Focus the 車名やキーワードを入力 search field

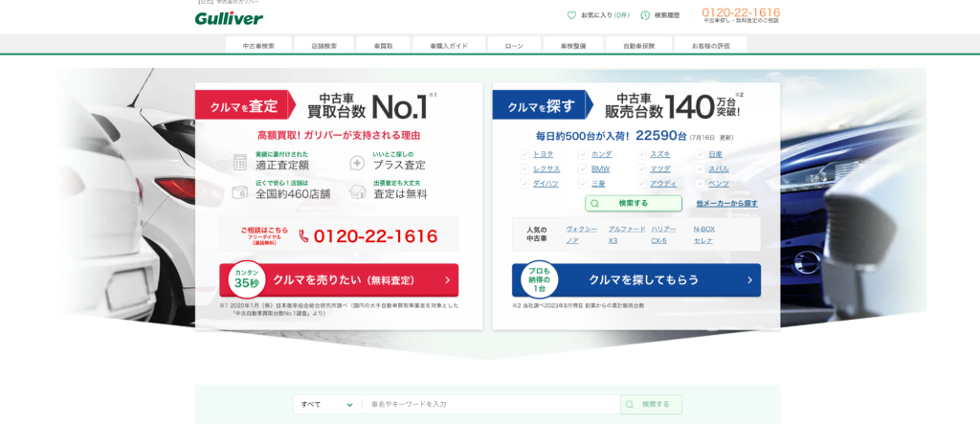click(x=490, y=404)
